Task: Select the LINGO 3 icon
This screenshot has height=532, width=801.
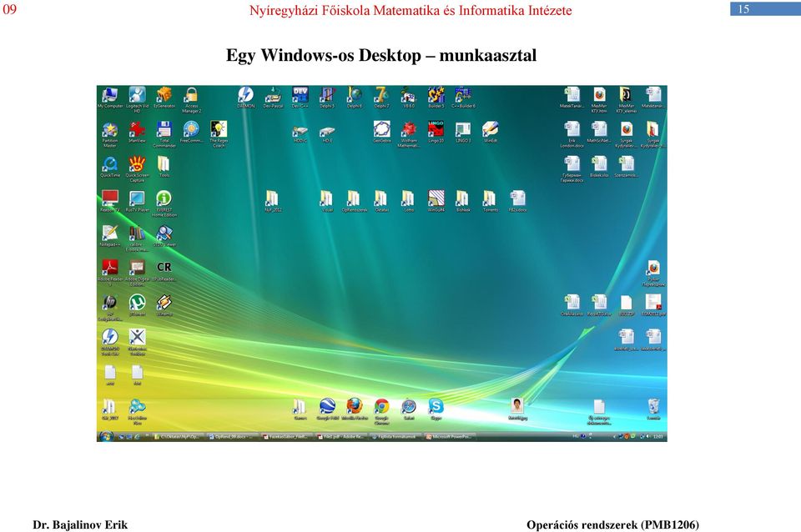Action: pyautogui.click(x=463, y=133)
